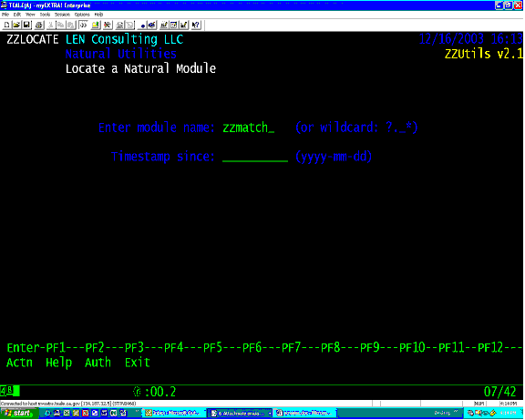Click the Open folder toolbar icon
The width and height of the screenshot is (525, 420).
pos(16,25)
